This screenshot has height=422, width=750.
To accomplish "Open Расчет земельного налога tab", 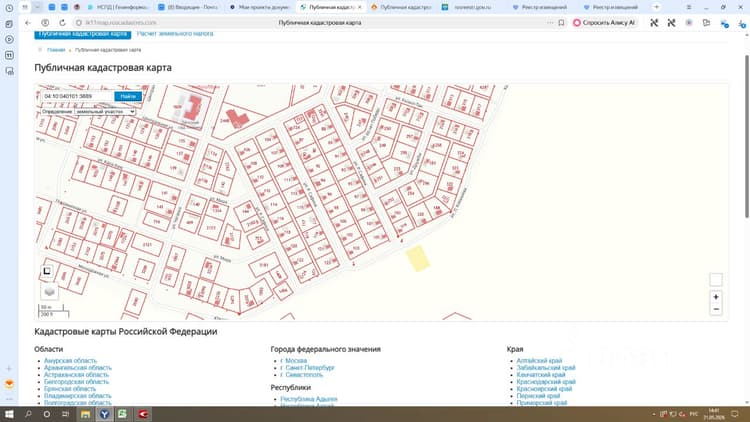I will pyautogui.click(x=175, y=33).
